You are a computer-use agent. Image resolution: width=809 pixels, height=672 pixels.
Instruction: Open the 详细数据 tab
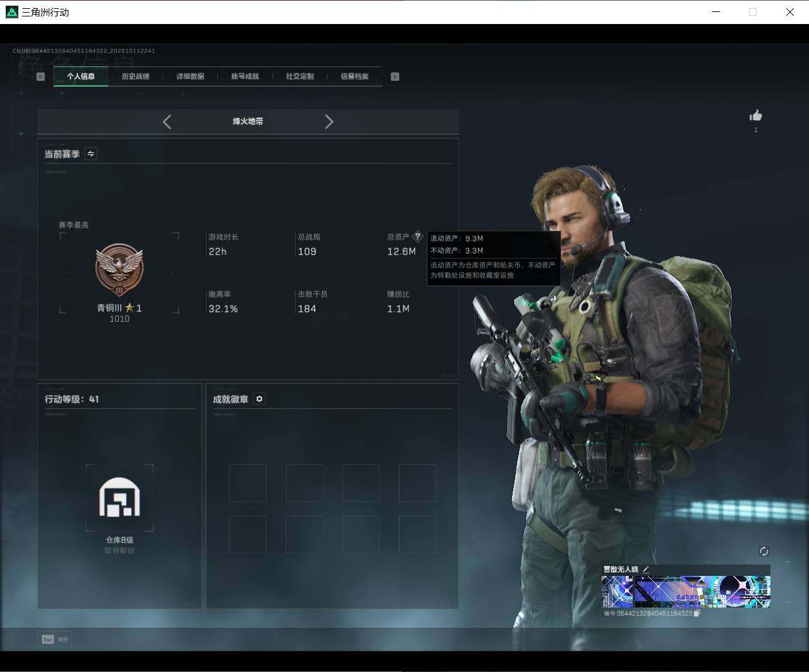pyautogui.click(x=190, y=76)
